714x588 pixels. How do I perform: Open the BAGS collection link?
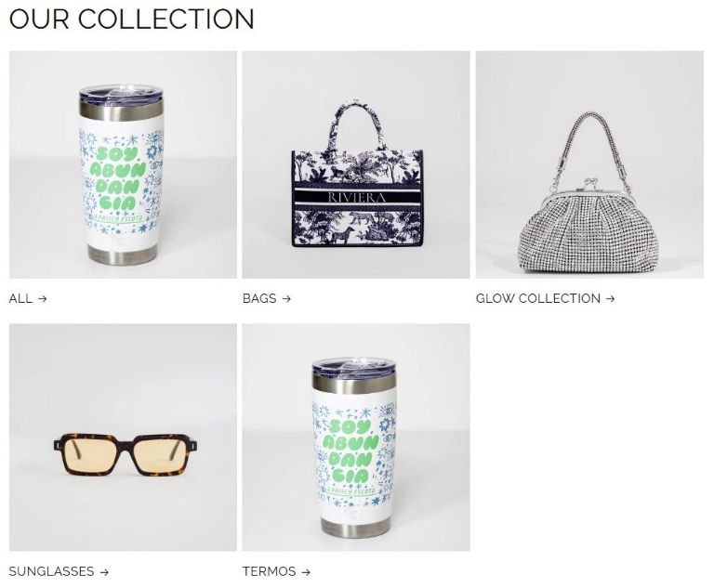pos(267,298)
